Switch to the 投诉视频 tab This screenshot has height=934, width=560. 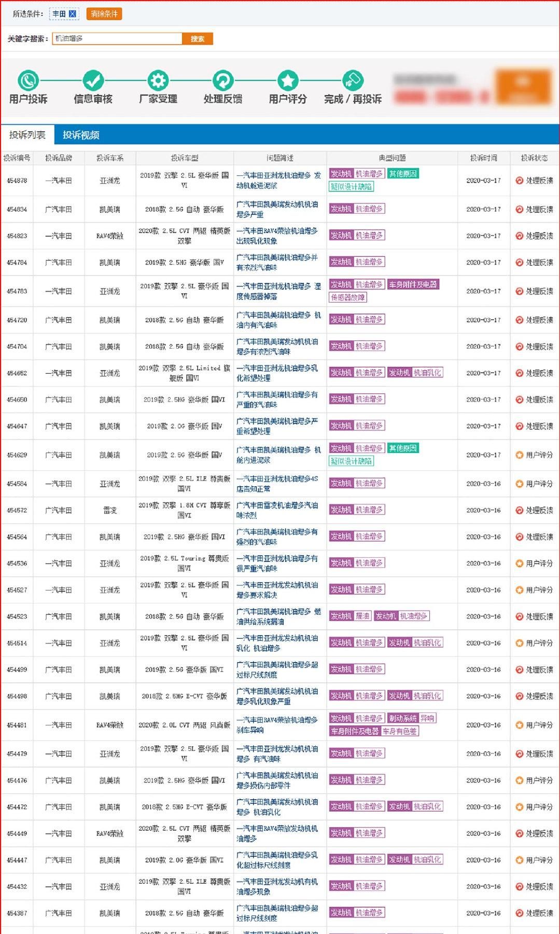81,135
